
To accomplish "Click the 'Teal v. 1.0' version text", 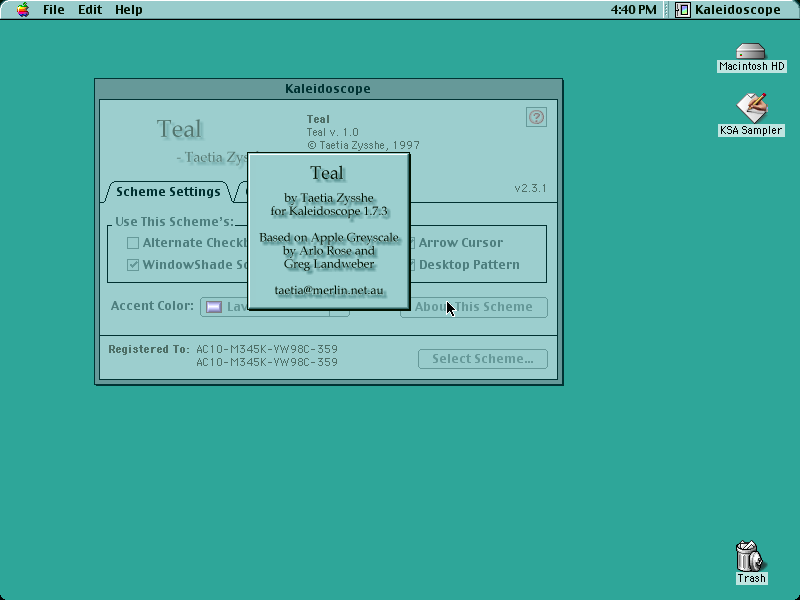I will click(333, 132).
